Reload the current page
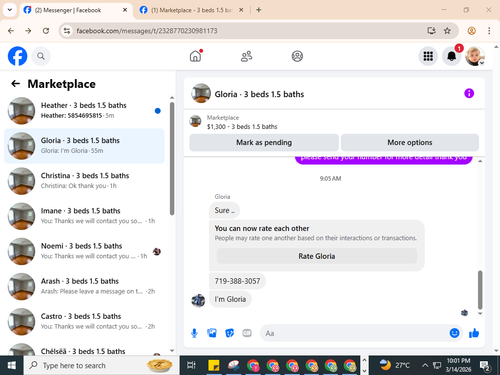This screenshot has width=500, height=375. (x=46, y=31)
